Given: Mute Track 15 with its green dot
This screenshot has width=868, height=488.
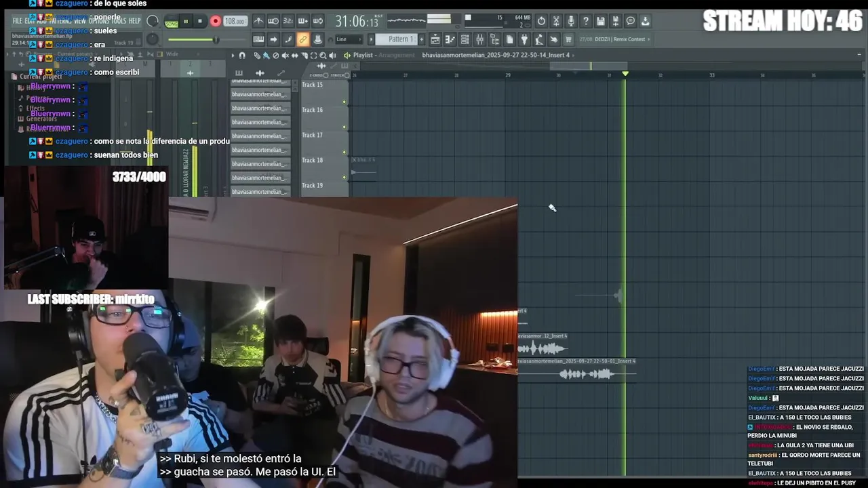Looking at the screenshot, I should 344,102.
